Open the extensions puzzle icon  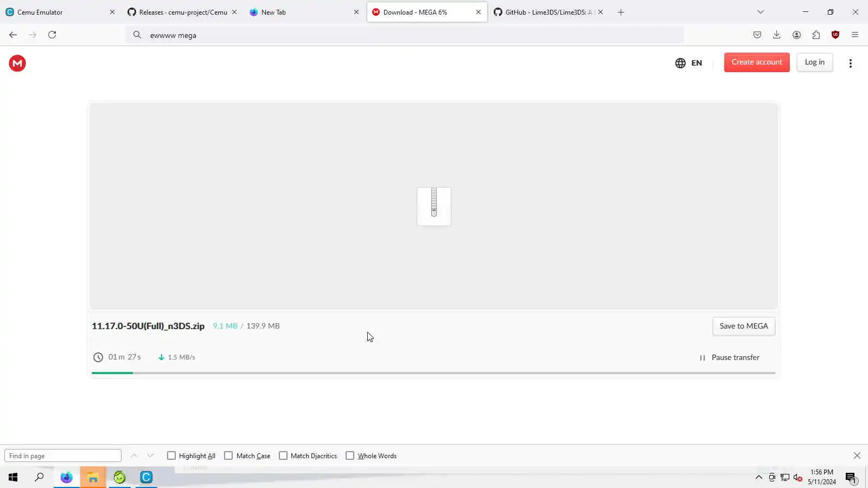tap(816, 35)
